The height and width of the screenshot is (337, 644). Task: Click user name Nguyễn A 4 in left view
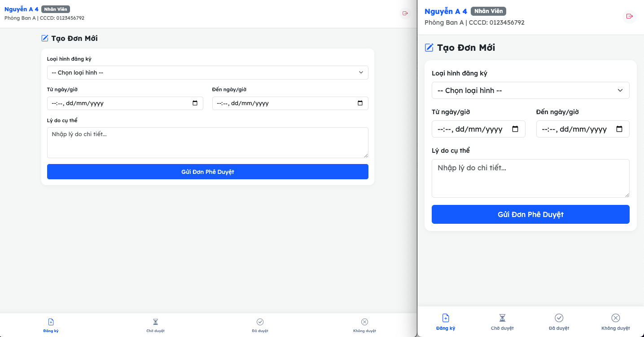point(22,9)
